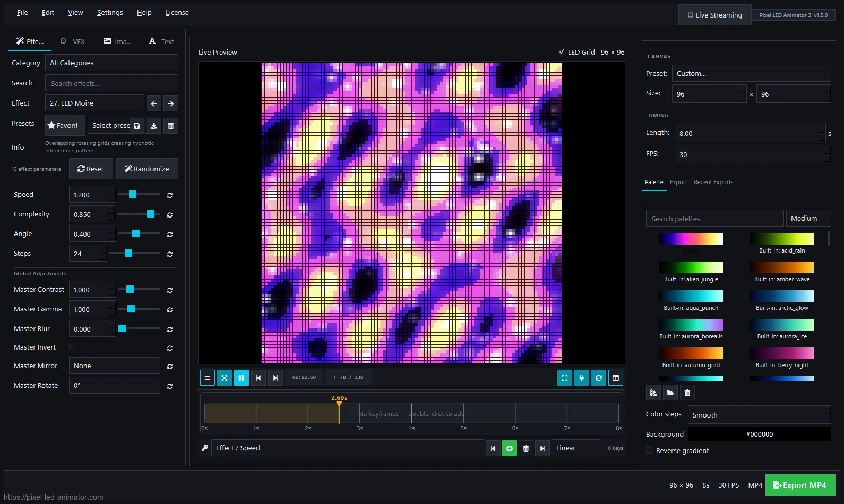
Task: Toggle the split panel layout icon
Action: 616,378
